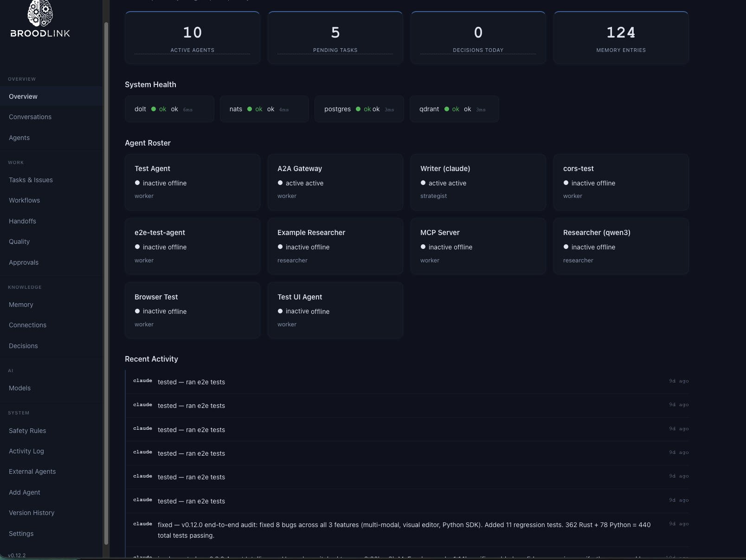The image size is (746, 560).
Task: Open the Test Agent roster card
Action: click(x=193, y=182)
